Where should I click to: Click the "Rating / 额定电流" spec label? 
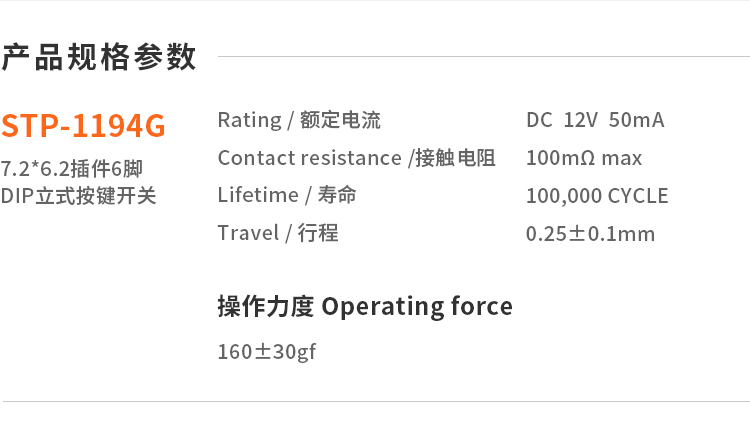click(x=299, y=120)
